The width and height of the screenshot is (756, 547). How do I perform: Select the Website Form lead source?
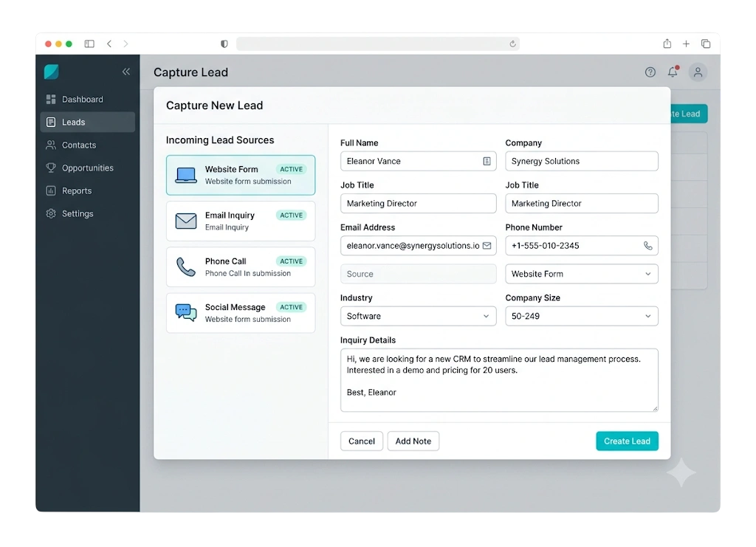241,175
